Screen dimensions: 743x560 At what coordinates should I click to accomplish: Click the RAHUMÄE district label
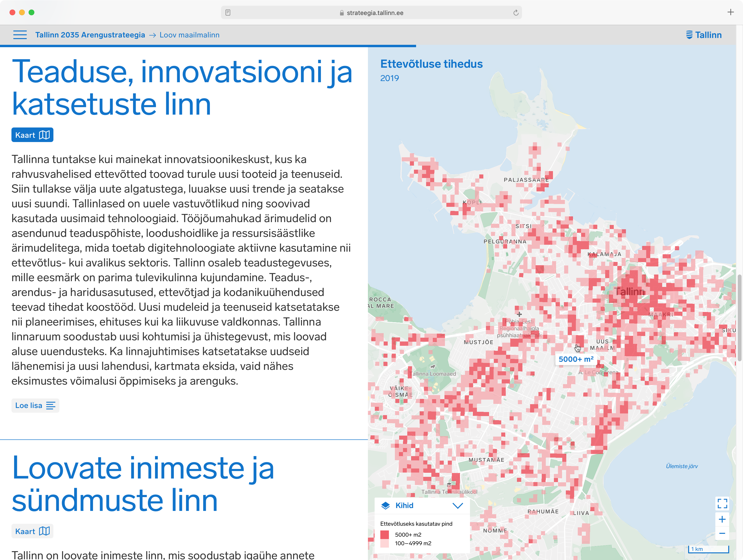(x=543, y=511)
